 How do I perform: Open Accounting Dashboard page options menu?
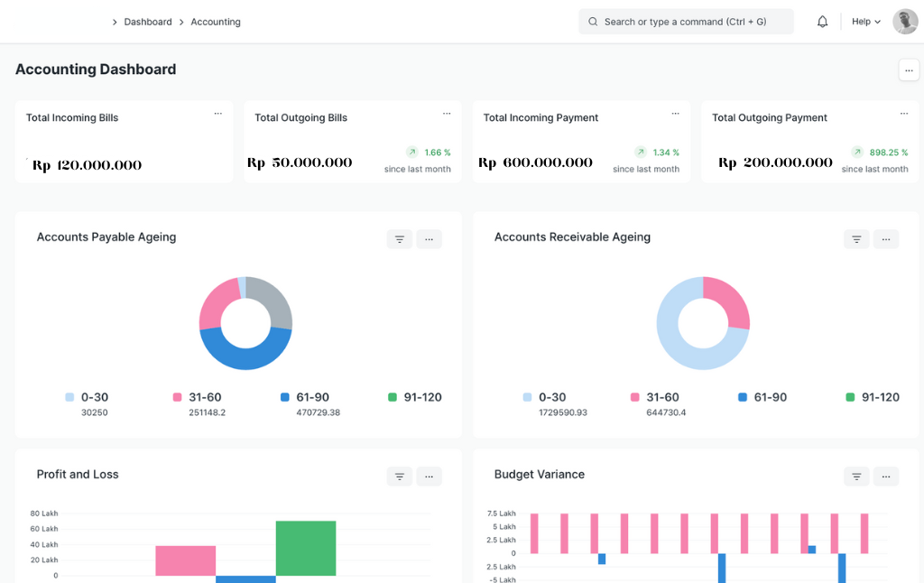click(909, 70)
